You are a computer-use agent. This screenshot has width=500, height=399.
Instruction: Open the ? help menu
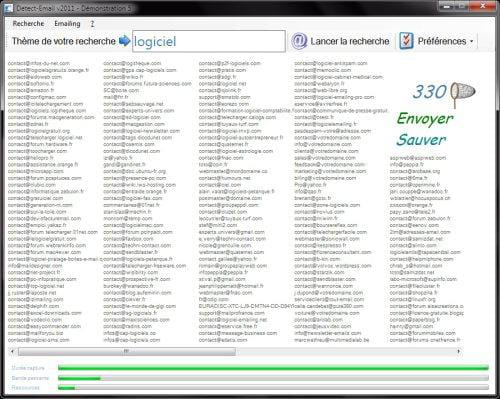click(92, 24)
